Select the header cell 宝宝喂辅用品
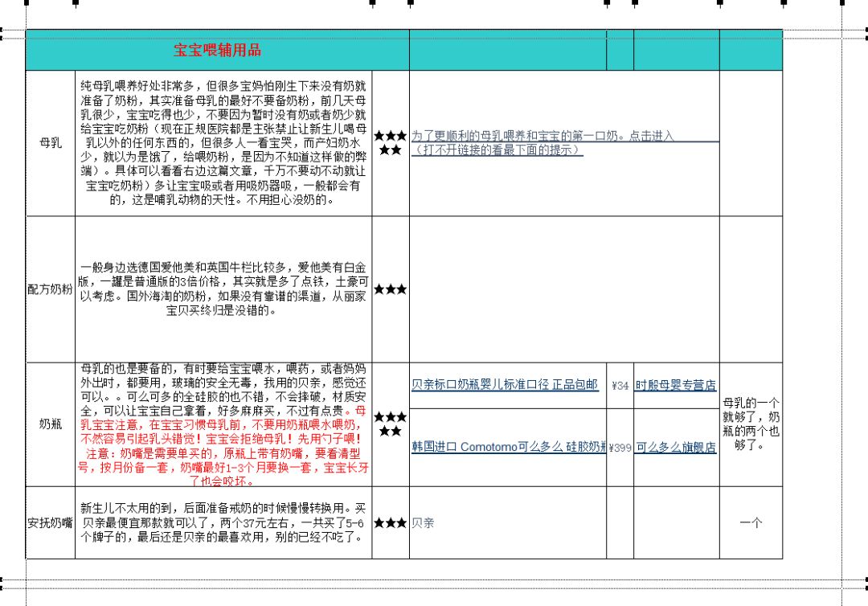Viewport: 868px width, 606px height. [x=218, y=51]
